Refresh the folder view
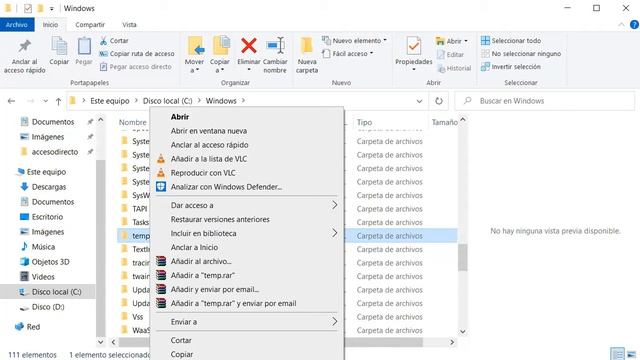 coord(439,101)
